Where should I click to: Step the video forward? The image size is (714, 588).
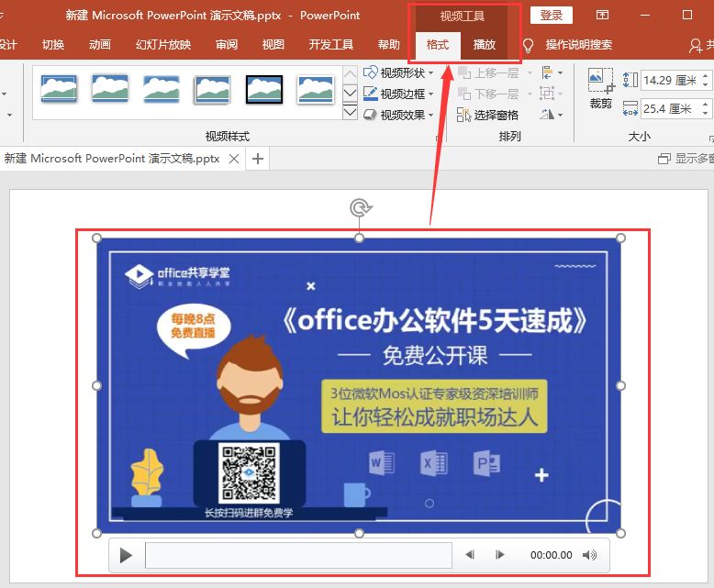[499, 555]
